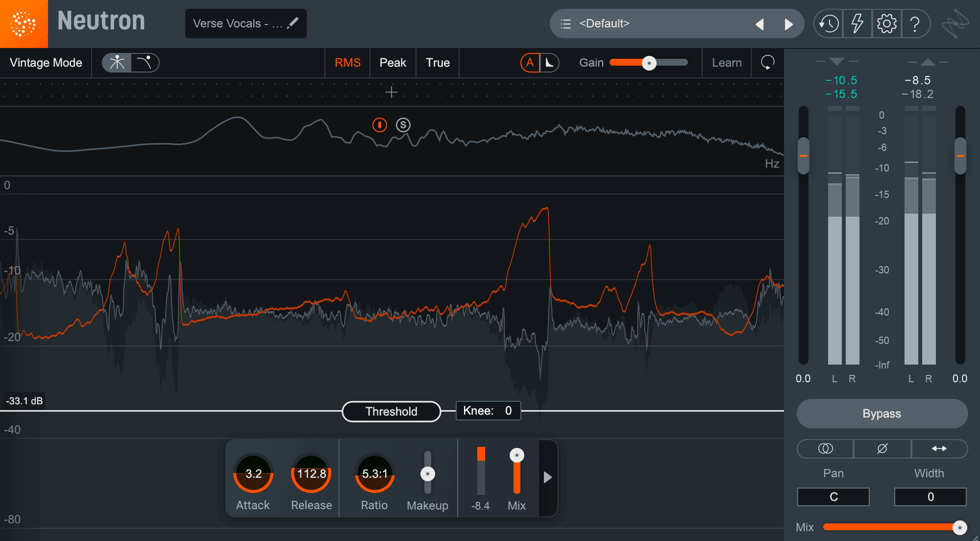
Task: Click the -33.1 dB threshold readout
Action: [24, 401]
